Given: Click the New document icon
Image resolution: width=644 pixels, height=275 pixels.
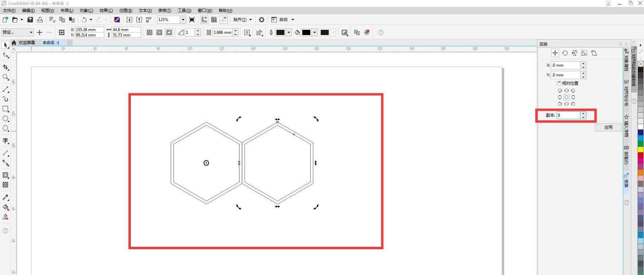Looking at the screenshot, I should [x=5, y=19].
